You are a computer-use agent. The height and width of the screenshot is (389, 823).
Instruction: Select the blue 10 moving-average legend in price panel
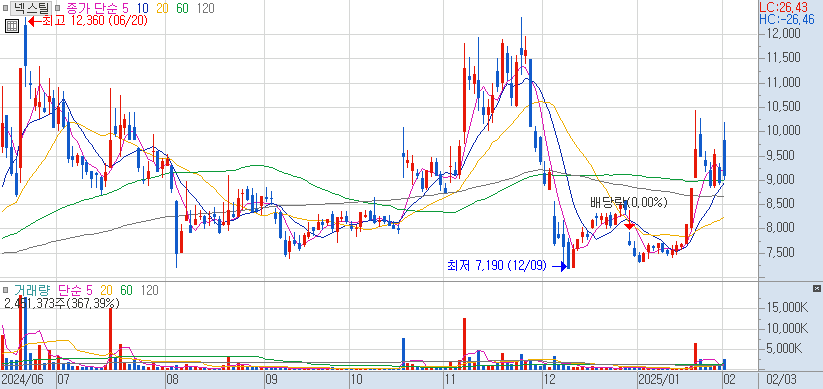[142, 8]
